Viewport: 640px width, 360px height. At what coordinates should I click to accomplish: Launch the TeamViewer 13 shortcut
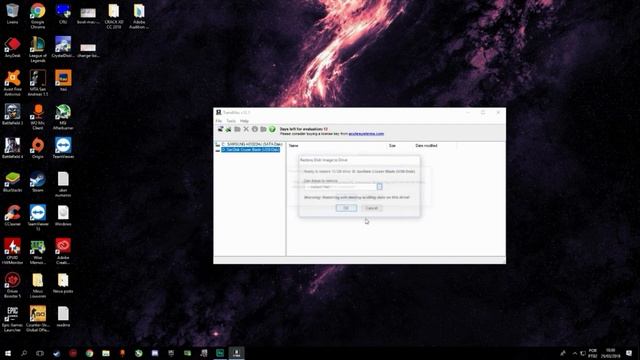[x=38, y=218]
